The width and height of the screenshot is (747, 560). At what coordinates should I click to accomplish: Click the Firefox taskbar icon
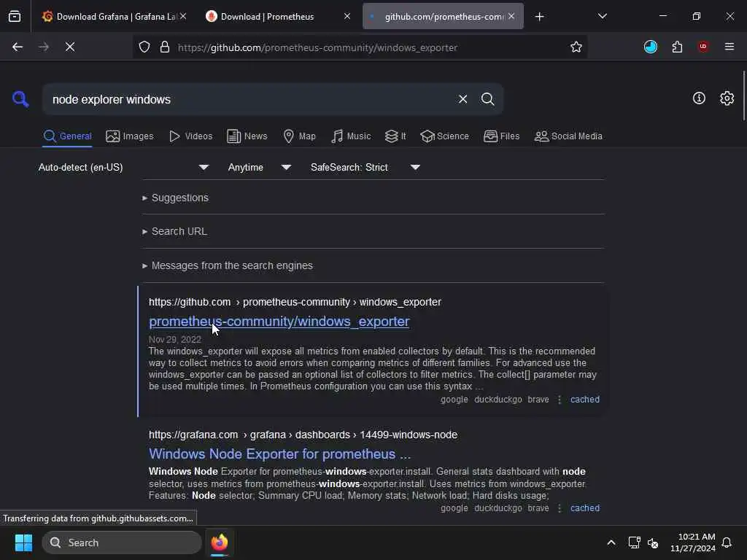(219, 542)
